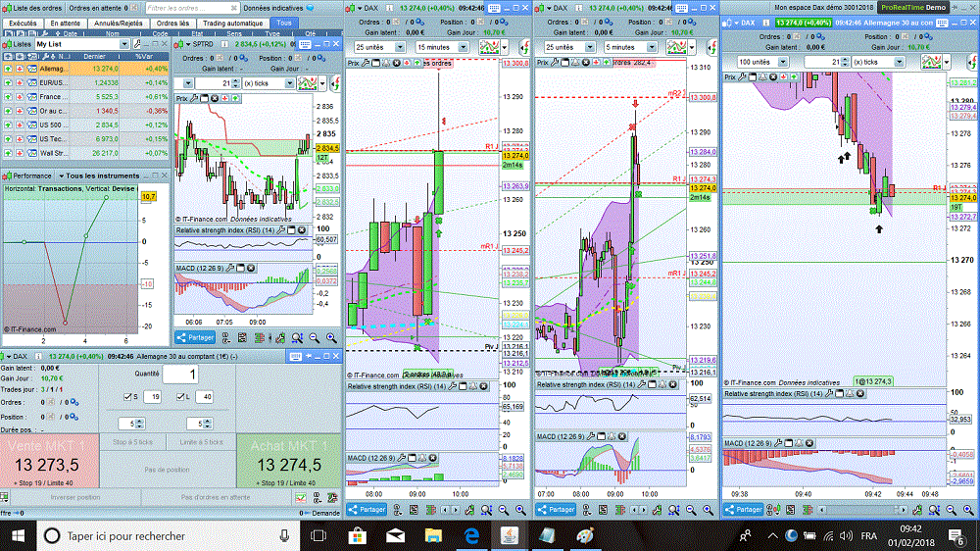Zoom in icon under the SPTRD chart
The width and height of the screenshot is (980, 551).
coord(331,338)
